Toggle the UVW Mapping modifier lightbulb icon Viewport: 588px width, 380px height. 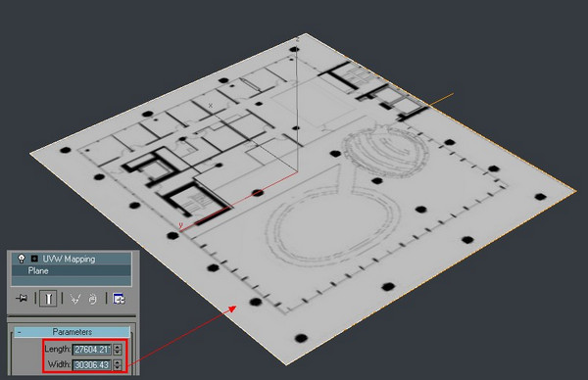coord(22,259)
